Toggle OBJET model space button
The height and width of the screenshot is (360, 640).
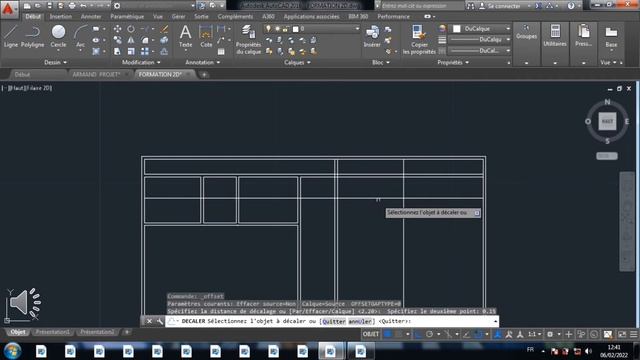[x=371, y=334]
